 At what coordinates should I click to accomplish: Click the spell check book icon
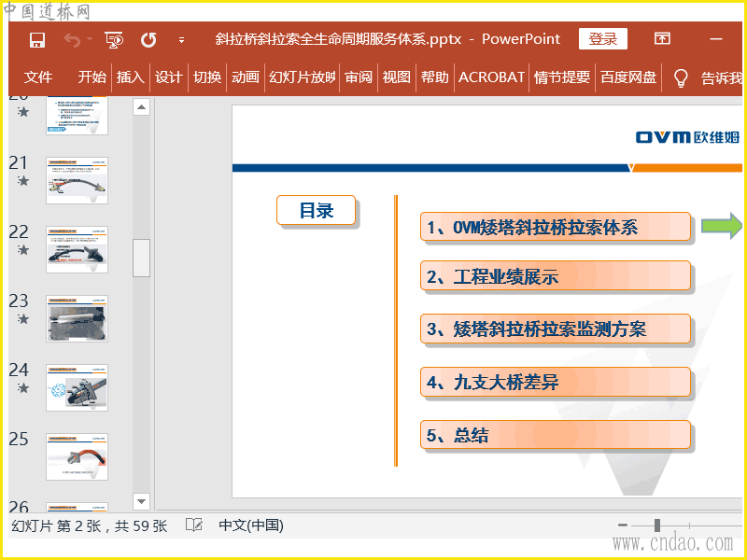[x=194, y=525]
